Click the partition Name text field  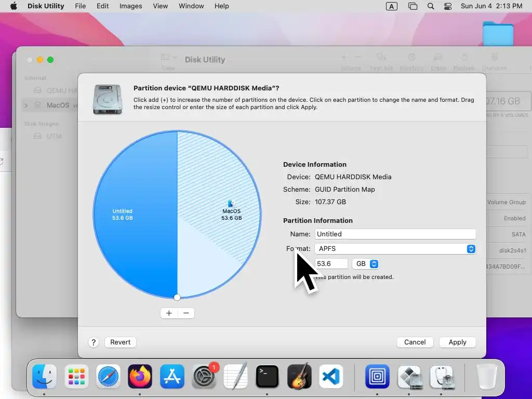395,234
